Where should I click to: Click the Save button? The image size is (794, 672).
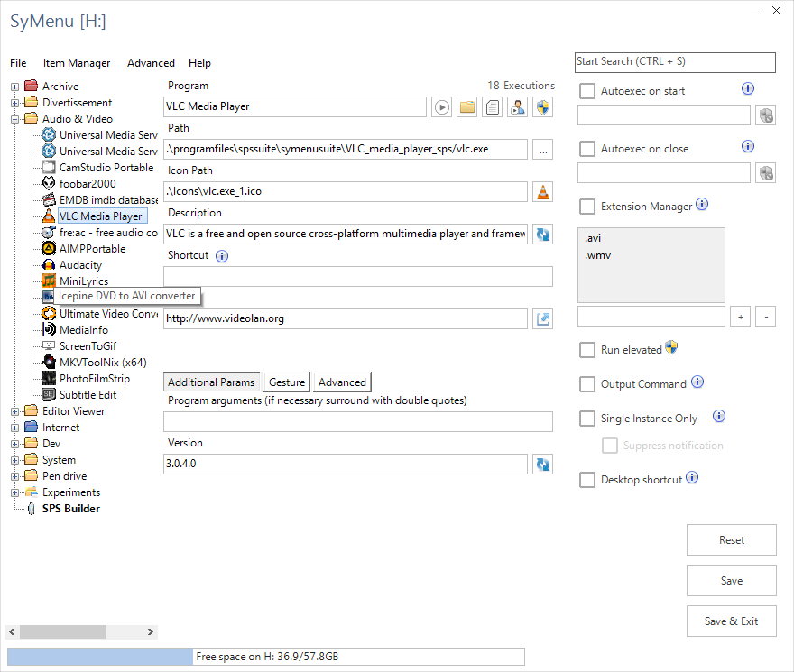pyautogui.click(x=731, y=580)
